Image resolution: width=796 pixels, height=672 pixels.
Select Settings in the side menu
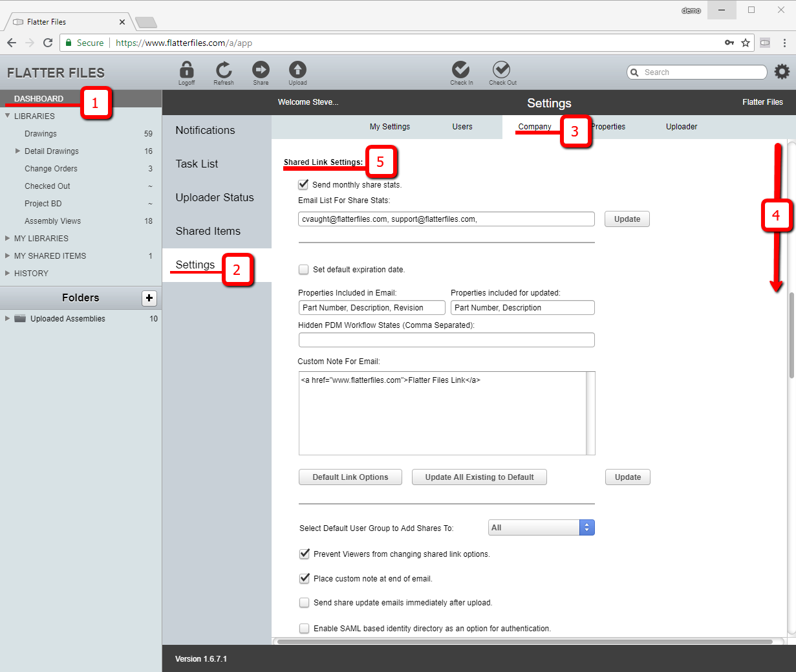(x=195, y=265)
